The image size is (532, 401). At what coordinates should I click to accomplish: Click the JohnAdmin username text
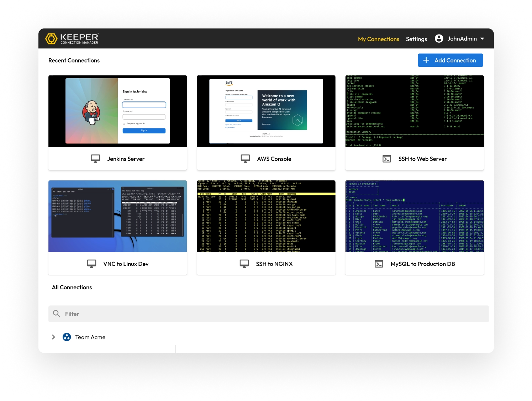pos(462,39)
